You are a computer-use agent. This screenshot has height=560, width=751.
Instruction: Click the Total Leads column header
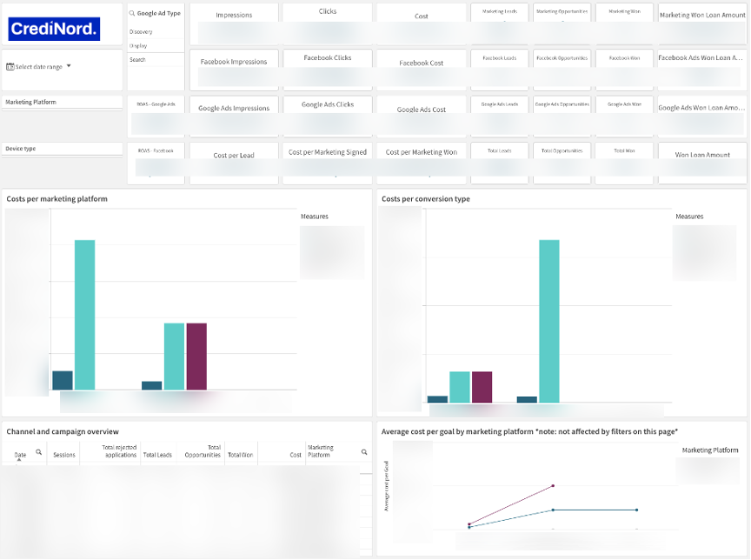[x=157, y=455]
